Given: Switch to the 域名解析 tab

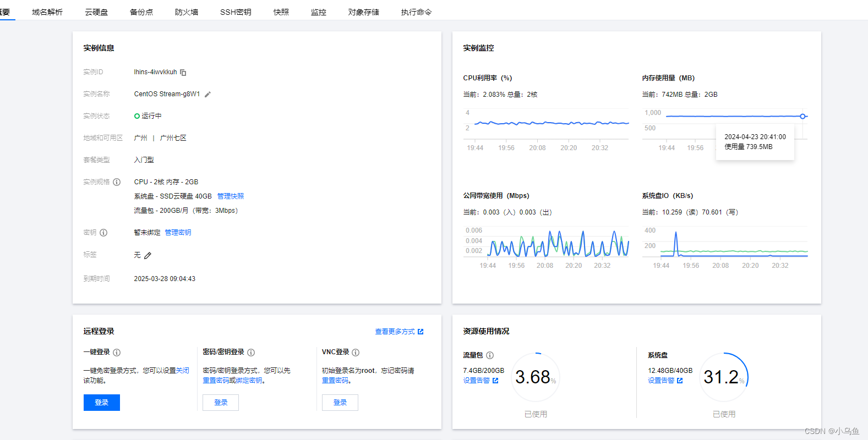Looking at the screenshot, I should pyautogui.click(x=47, y=12).
